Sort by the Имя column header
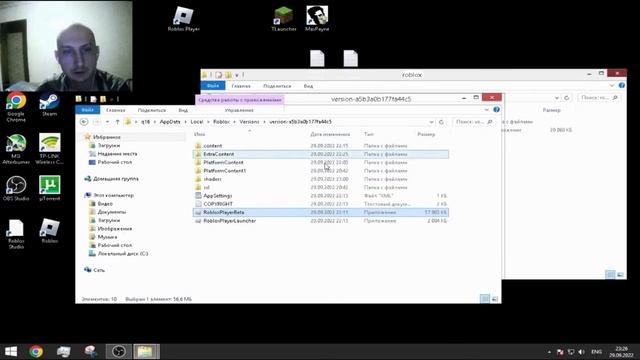Image resolution: width=640 pixels, height=360 pixels. pos(200,134)
